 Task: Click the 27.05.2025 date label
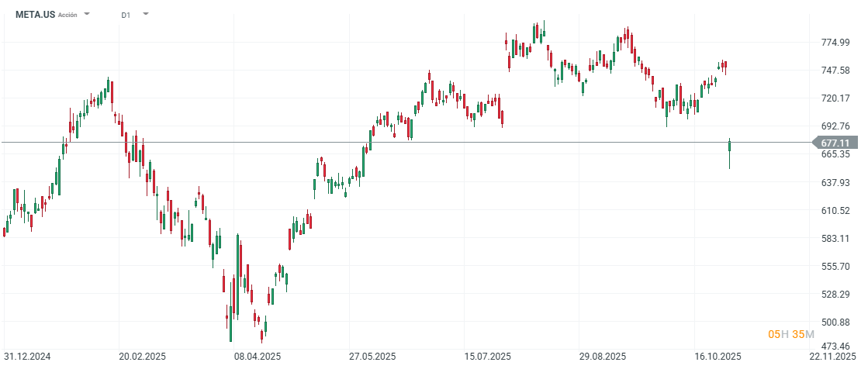coord(372,357)
